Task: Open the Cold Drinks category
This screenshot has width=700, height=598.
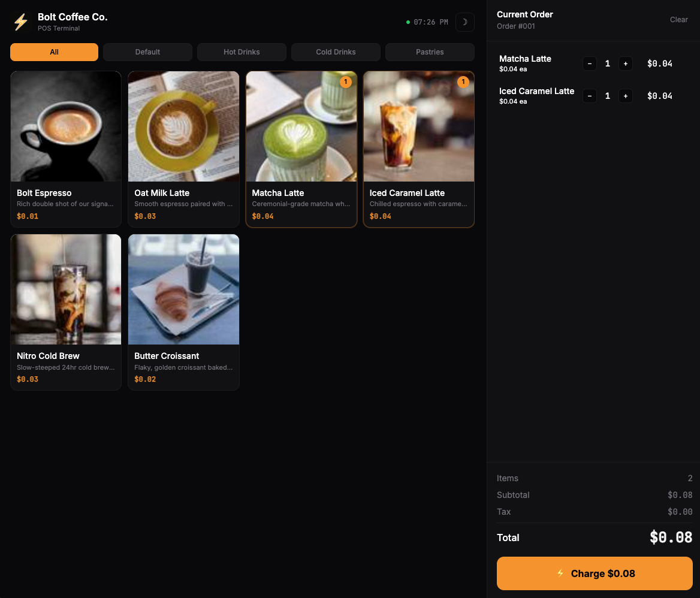Action: pyautogui.click(x=336, y=52)
